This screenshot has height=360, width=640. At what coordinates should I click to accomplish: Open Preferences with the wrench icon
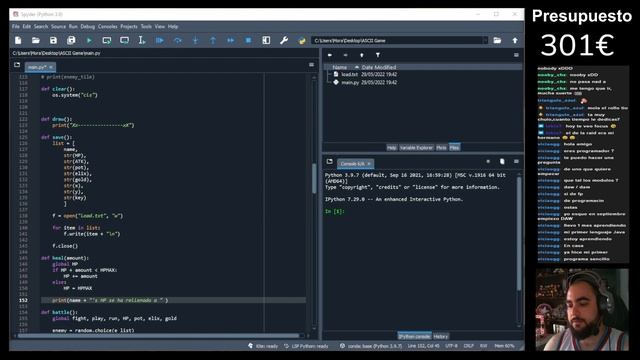[284, 40]
